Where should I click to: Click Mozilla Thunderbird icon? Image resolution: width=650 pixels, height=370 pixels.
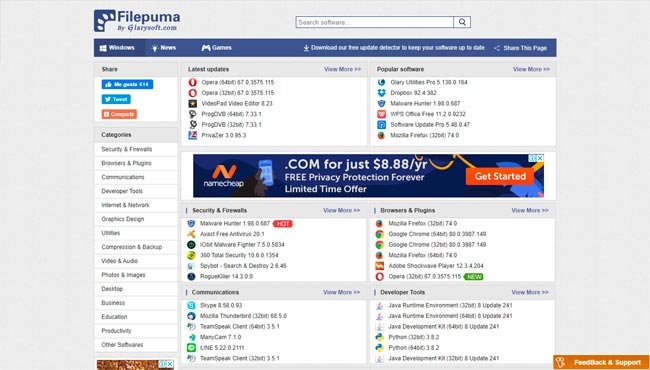[191, 316]
